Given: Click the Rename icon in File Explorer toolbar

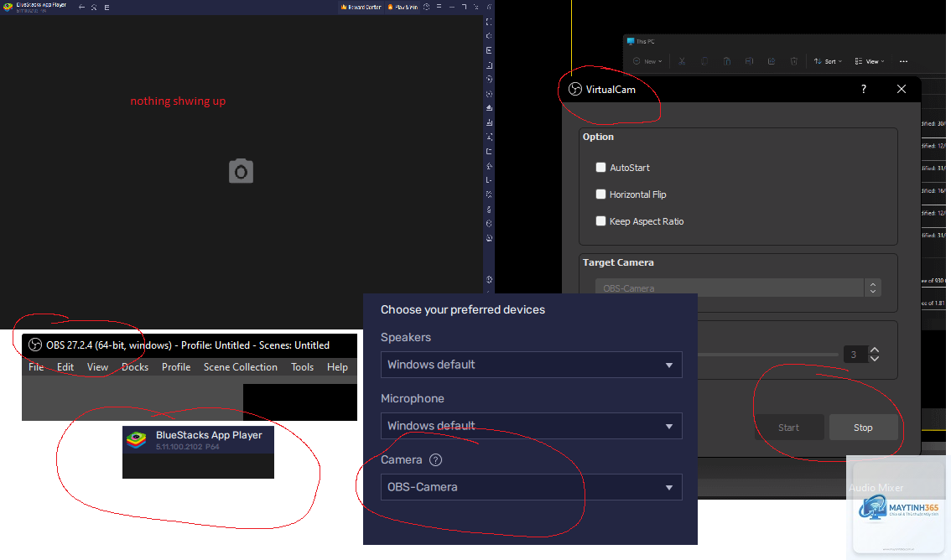Looking at the screenshot, I should 749,61.
